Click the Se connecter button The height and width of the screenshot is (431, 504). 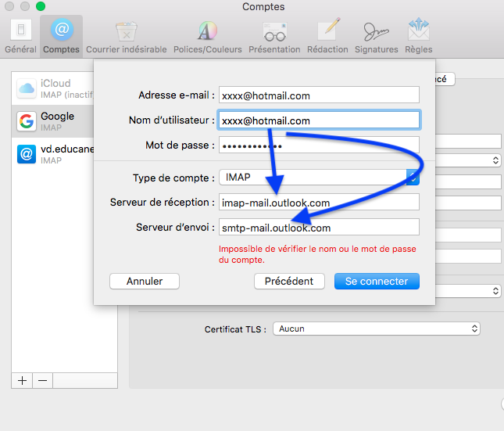pos(377,282)
